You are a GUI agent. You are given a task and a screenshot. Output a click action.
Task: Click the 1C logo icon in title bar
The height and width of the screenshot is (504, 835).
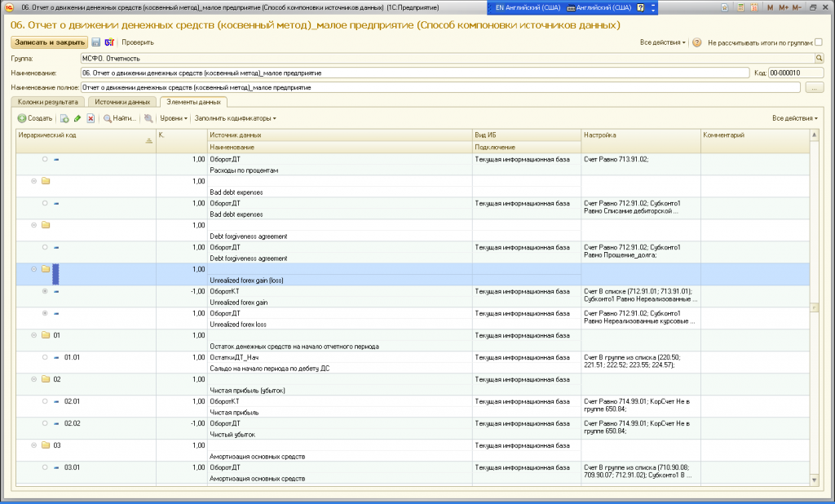(x=8, y=7)
